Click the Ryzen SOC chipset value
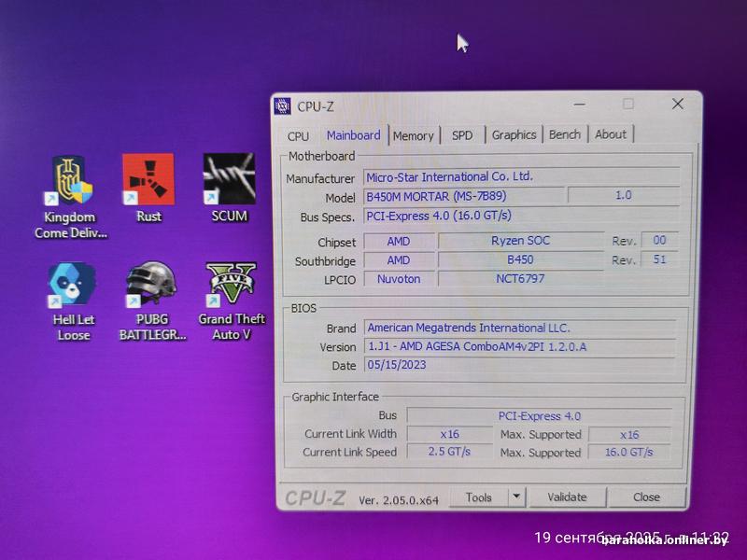The width and height of the screenshot is (747, 560). [x=520, y=241]
